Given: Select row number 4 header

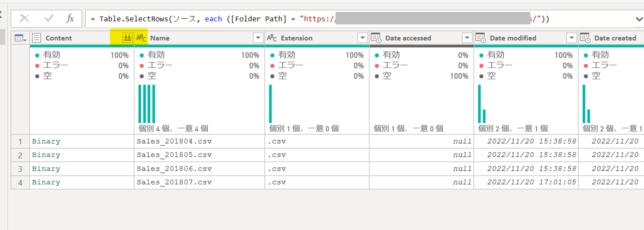Looking at the screenshot, I should pyautogui.click(x=20, y=182).
